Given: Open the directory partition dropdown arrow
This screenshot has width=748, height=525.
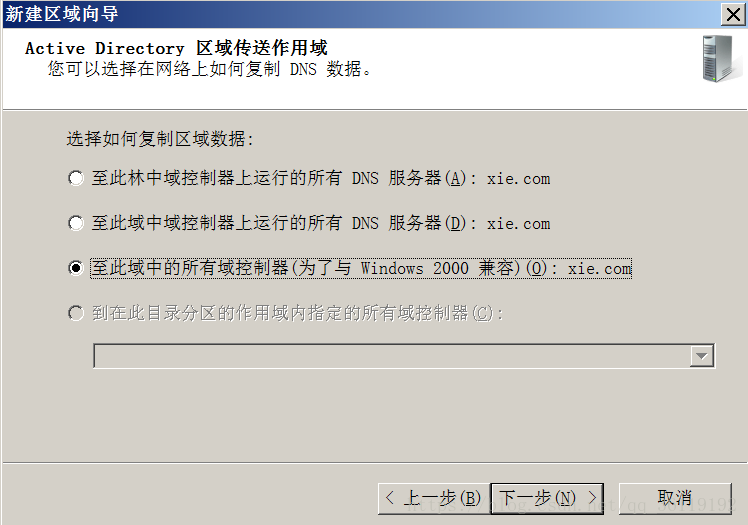Looking at the screenshot, I should (702, 356).
